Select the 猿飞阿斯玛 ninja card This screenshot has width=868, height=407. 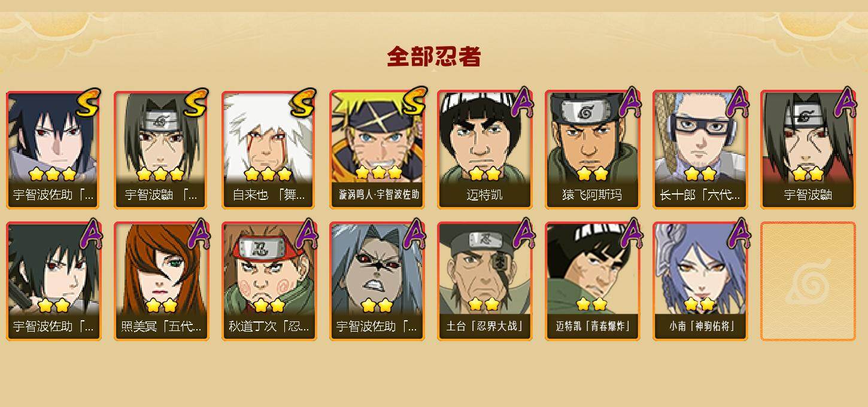[592, 150]
